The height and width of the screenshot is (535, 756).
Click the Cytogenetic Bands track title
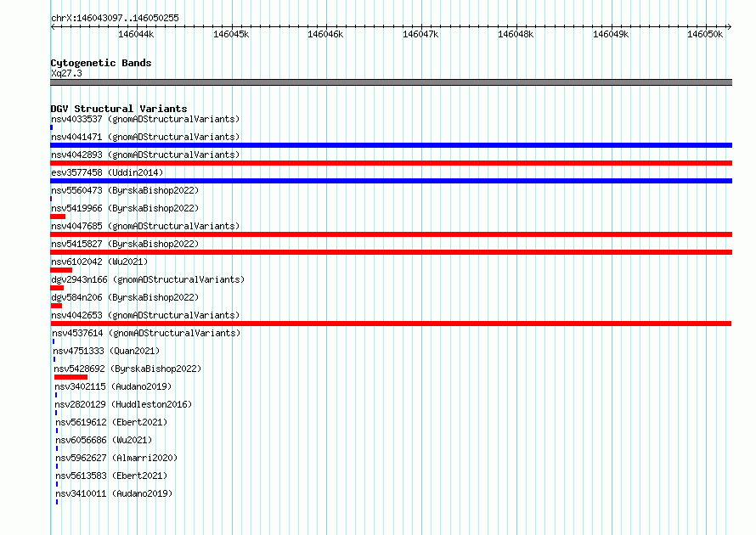[101, 63]
